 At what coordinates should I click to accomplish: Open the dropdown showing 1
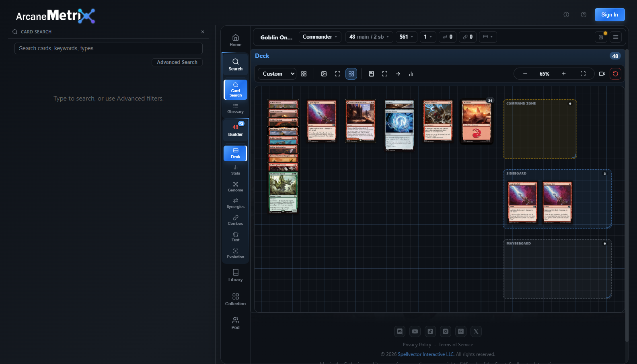(428, 37)
